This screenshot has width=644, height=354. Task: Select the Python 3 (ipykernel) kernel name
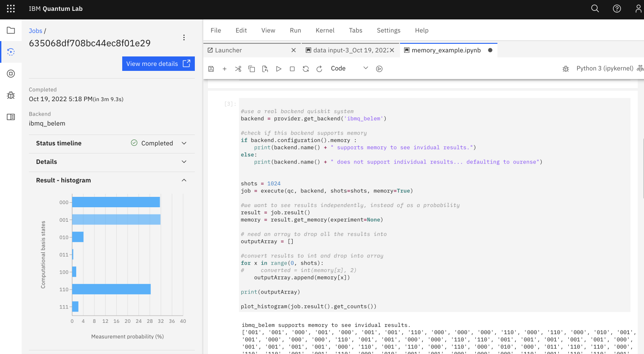click(x=605, y=68)
